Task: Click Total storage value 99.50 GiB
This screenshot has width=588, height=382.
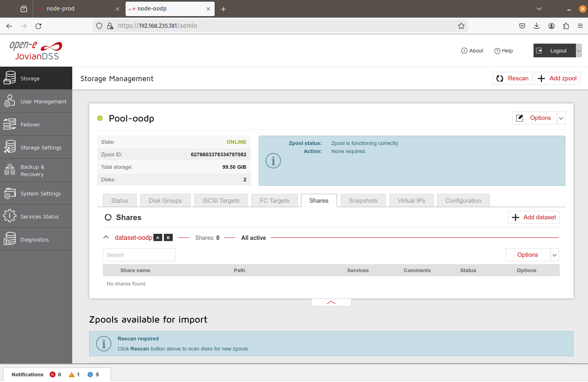Action: pyautogui.click(x=234, y=167)
